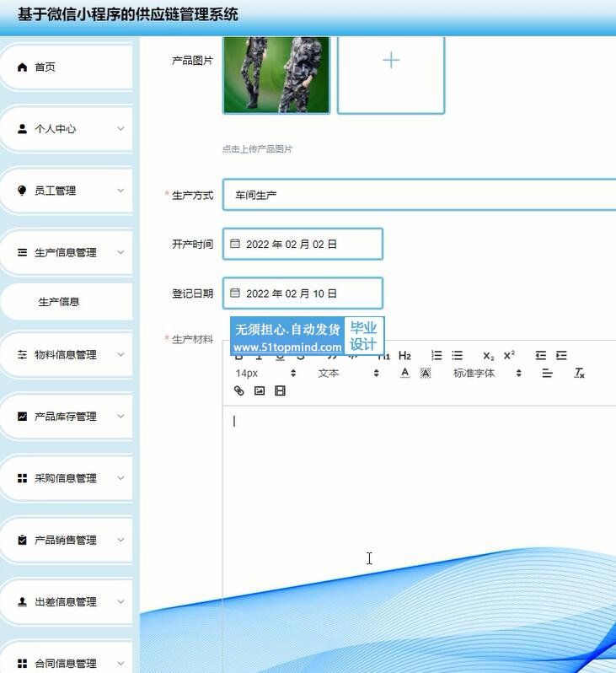Click the grid icon for 合同信息管理
The width and height of the screenshot is (616, 673).
point(22,664)
